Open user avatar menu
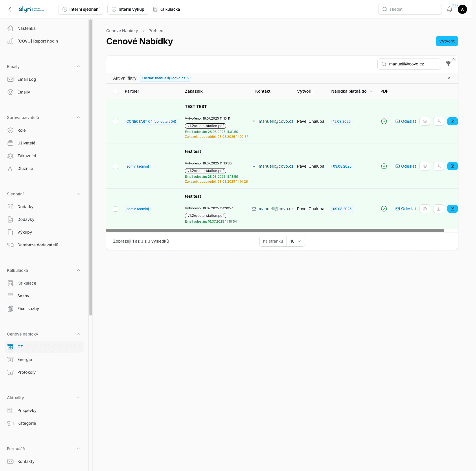476x471 pixels. [462, 9]
